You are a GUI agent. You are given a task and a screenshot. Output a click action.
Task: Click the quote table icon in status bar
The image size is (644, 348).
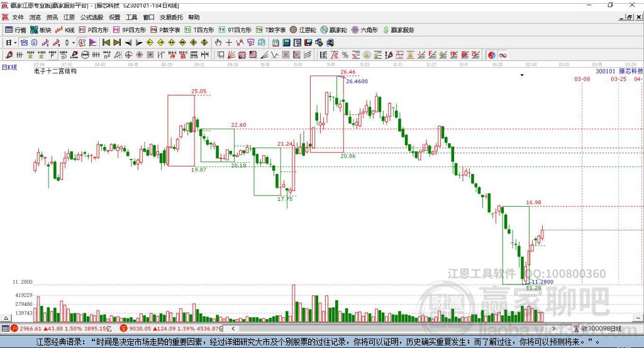[x=5, y=329]
